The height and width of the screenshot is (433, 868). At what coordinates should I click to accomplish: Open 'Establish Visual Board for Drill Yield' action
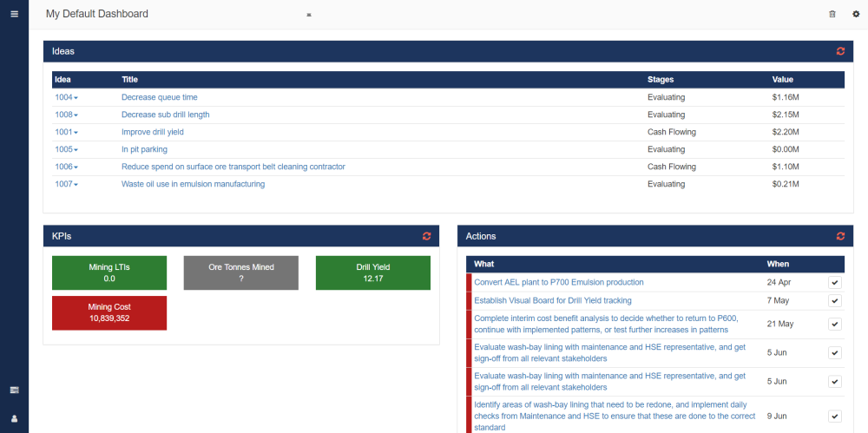coord(552,300)
